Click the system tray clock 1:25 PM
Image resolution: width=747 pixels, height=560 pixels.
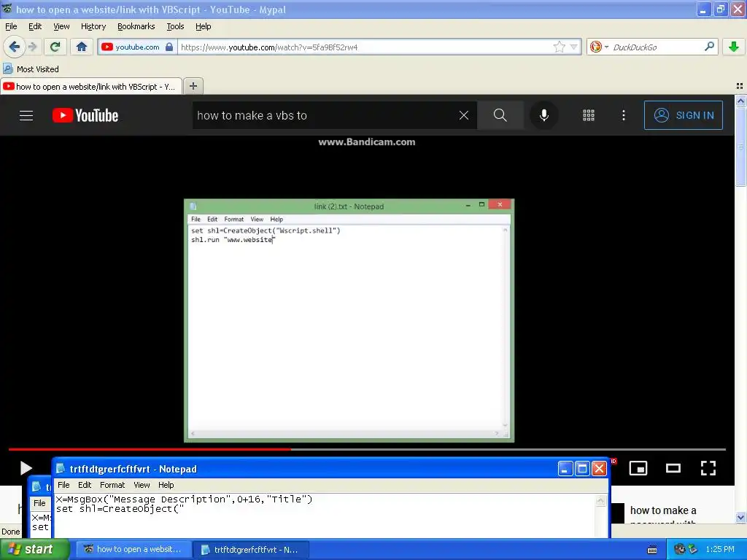coord(719,549)
